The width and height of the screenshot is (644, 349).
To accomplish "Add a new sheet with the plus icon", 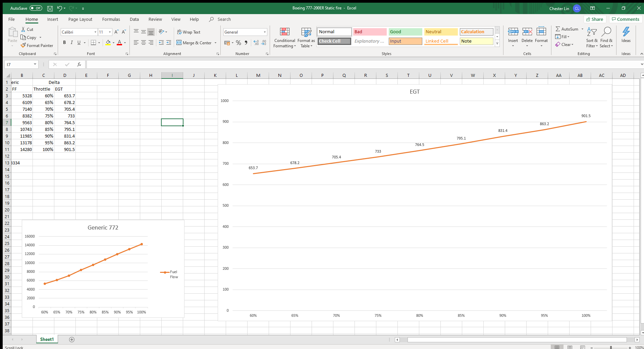I will click(72, 340).
